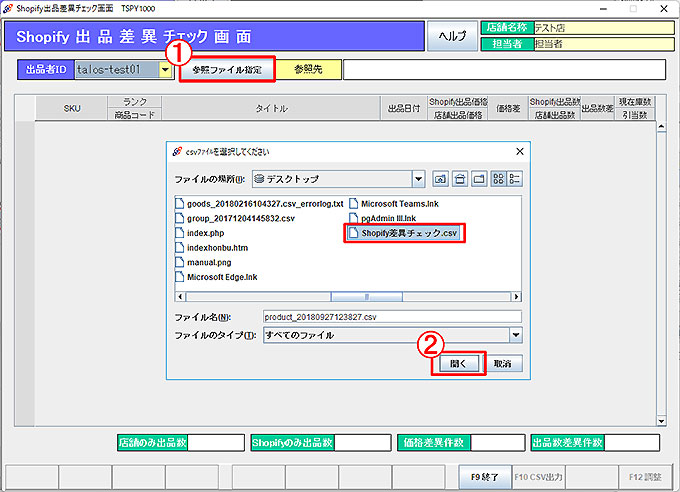Select index.php file

[x=199, y=233]
